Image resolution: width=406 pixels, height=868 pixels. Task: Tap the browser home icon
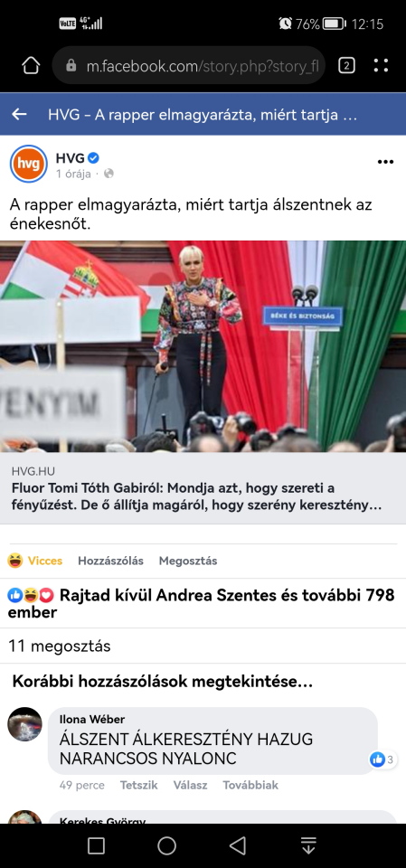31,66
